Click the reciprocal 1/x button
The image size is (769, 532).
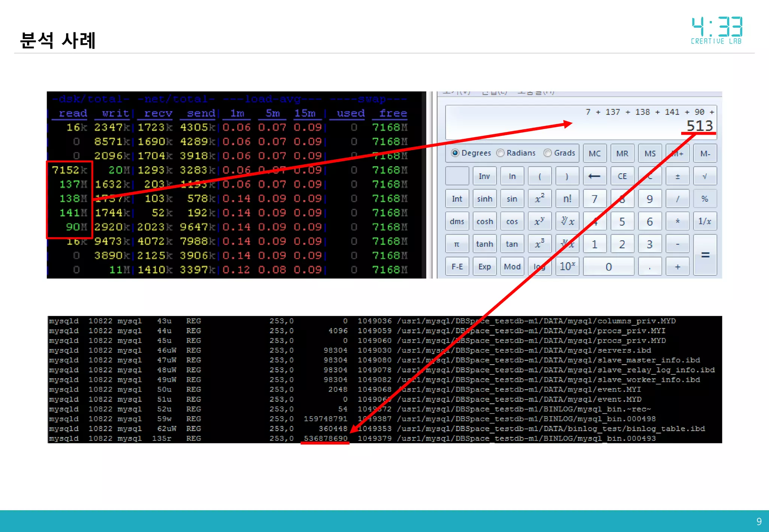(x=705, y=221)
